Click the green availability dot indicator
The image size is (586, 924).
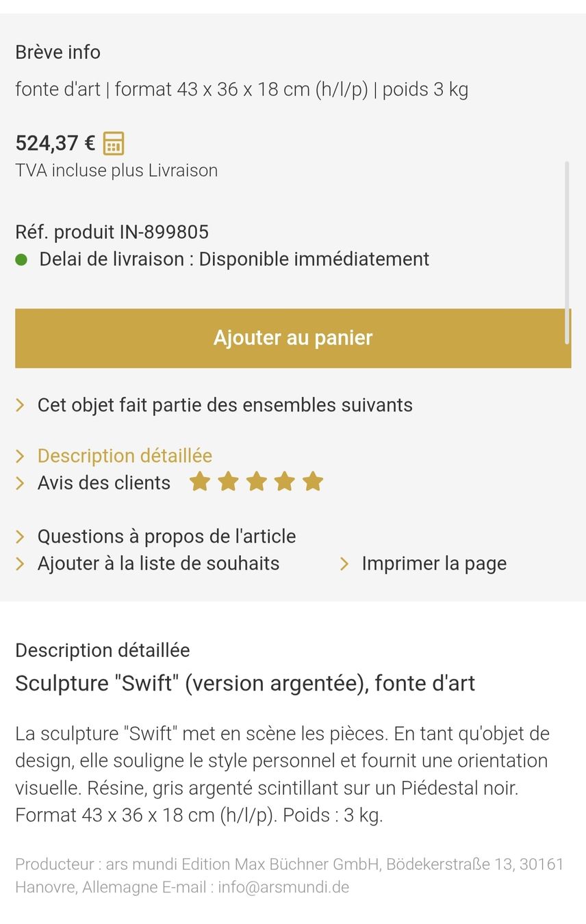pos(21,259)
